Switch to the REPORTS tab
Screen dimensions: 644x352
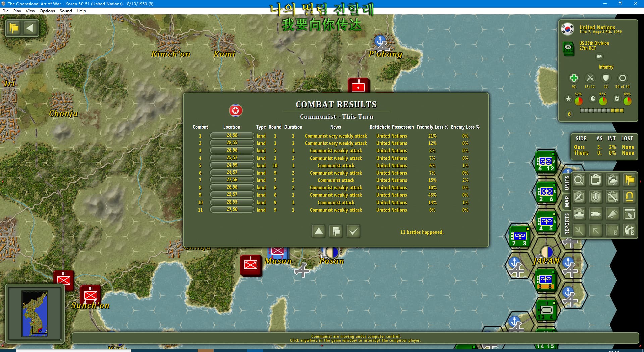(x=567, y=224)
